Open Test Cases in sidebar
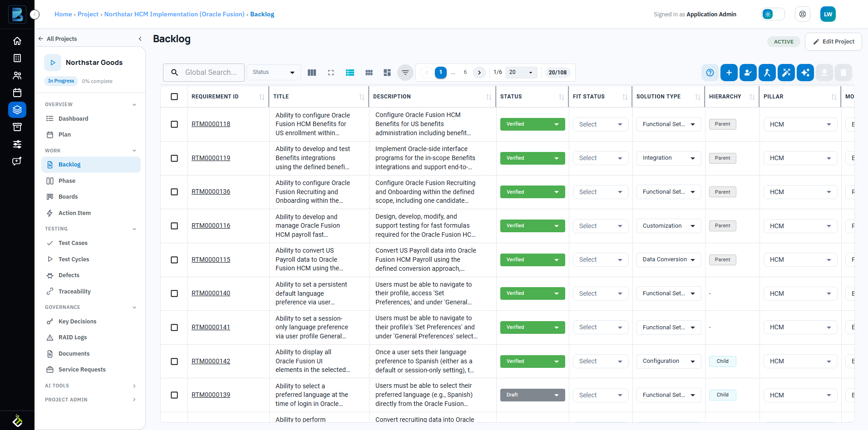The height and width of the screenshot is (430, 868). pos(91,243)
